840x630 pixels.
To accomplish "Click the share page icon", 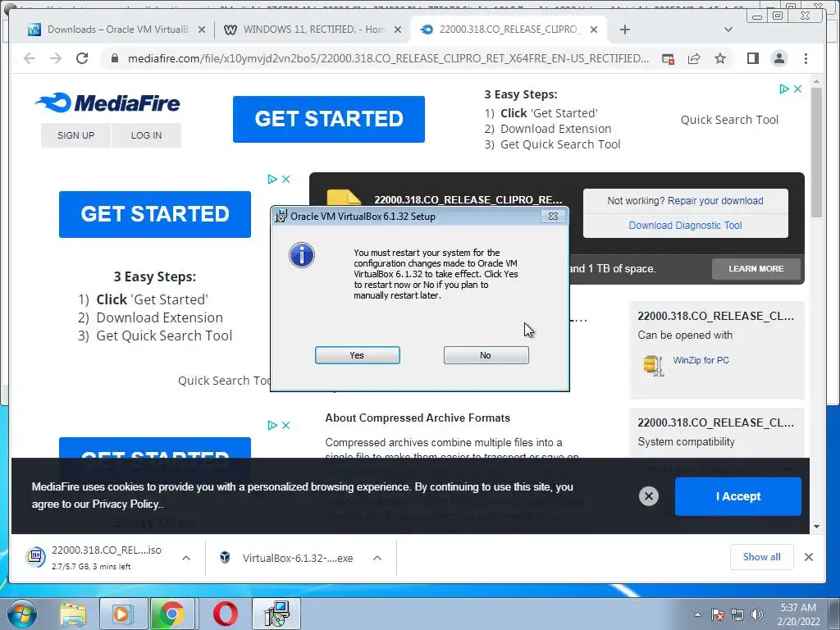I will tap(694, 58).
